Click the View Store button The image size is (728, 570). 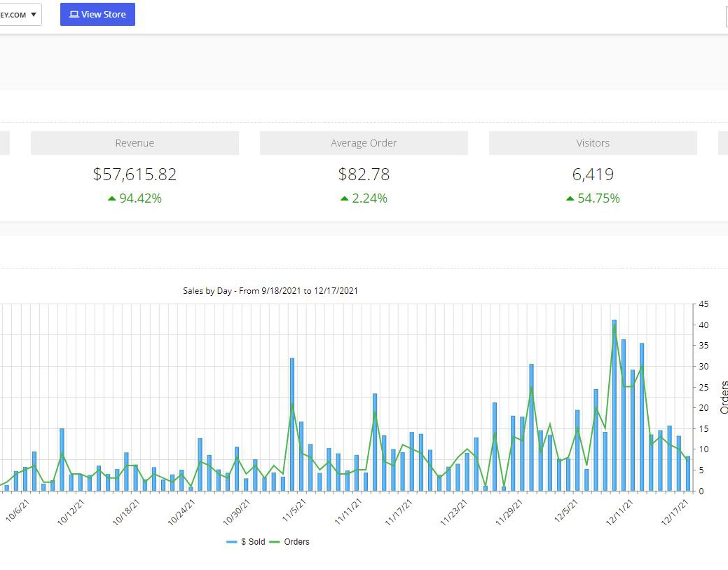(97, 15)
